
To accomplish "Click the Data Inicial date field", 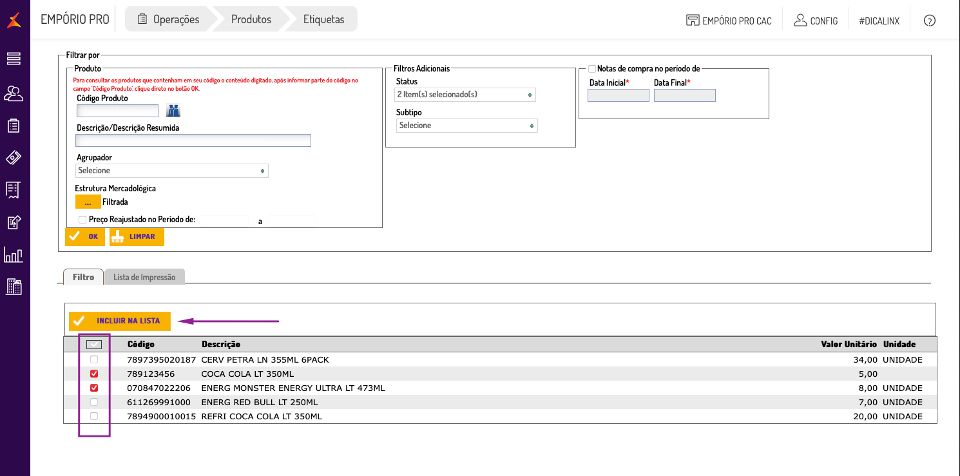I will 618,96.
